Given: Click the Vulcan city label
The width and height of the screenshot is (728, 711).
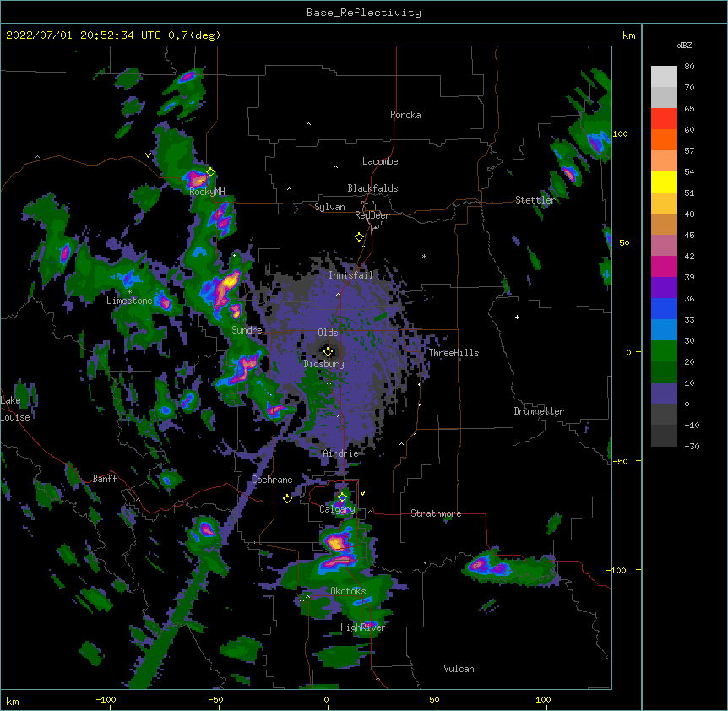Looking at the screenshot, I should click(459, 669).
